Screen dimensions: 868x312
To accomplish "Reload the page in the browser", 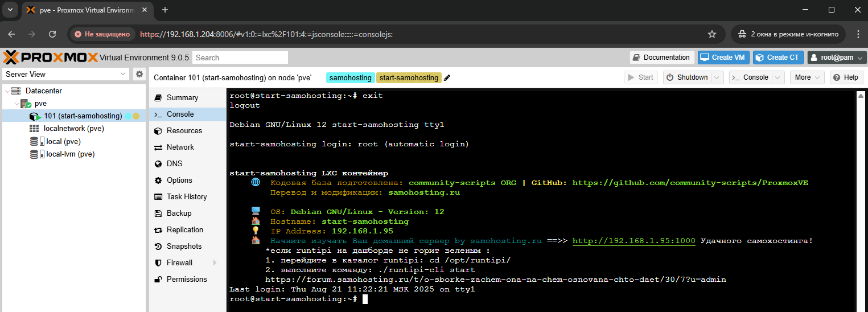I will [x=52, y=34].
